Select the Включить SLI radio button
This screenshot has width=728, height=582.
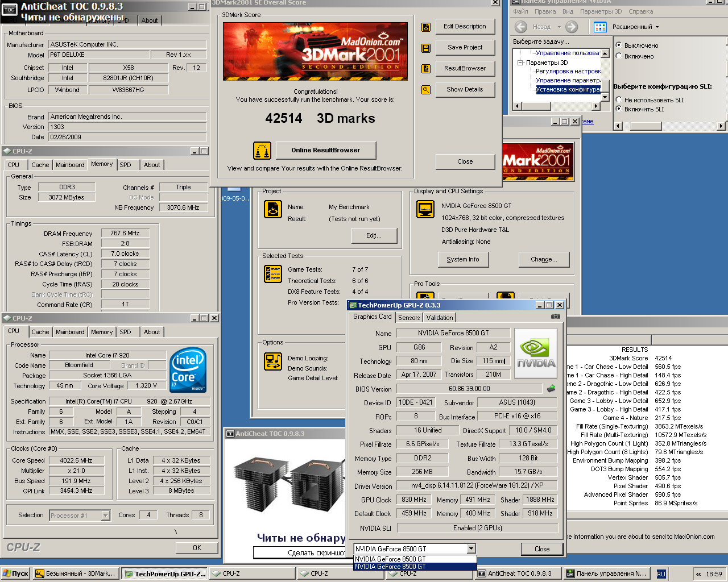619,109
